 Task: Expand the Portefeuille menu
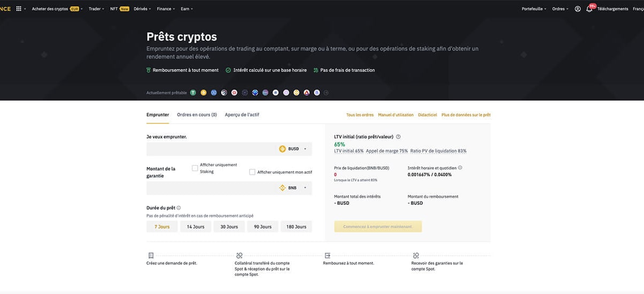click(534, 9)
